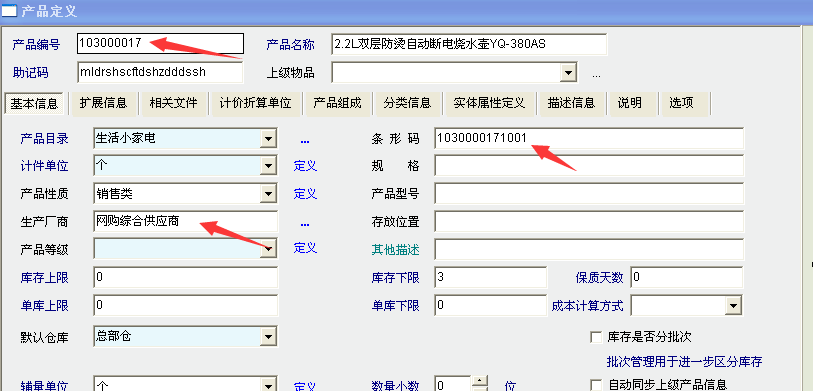Switch to the 实体属性定义 tab
The image size is (813, 391).
tap(489, 103)
